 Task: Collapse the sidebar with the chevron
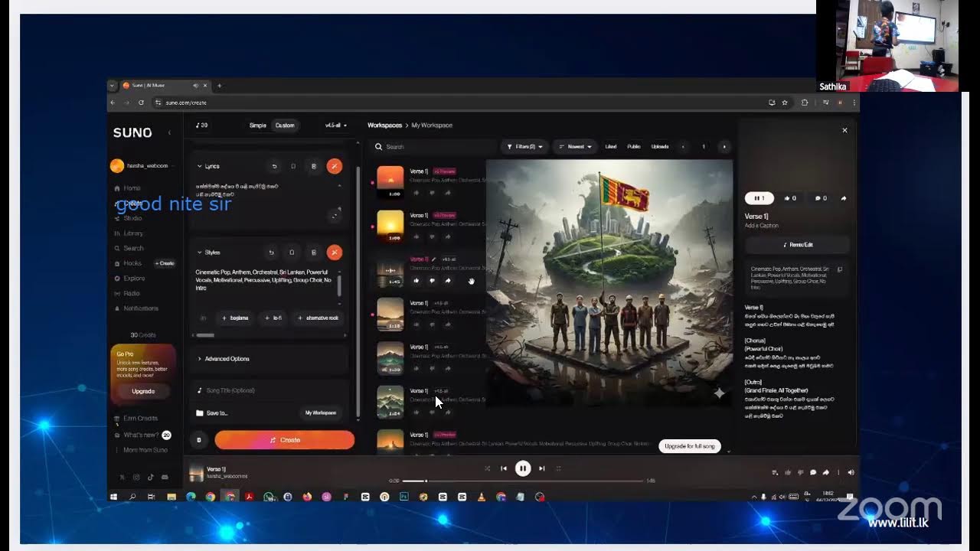169,132
